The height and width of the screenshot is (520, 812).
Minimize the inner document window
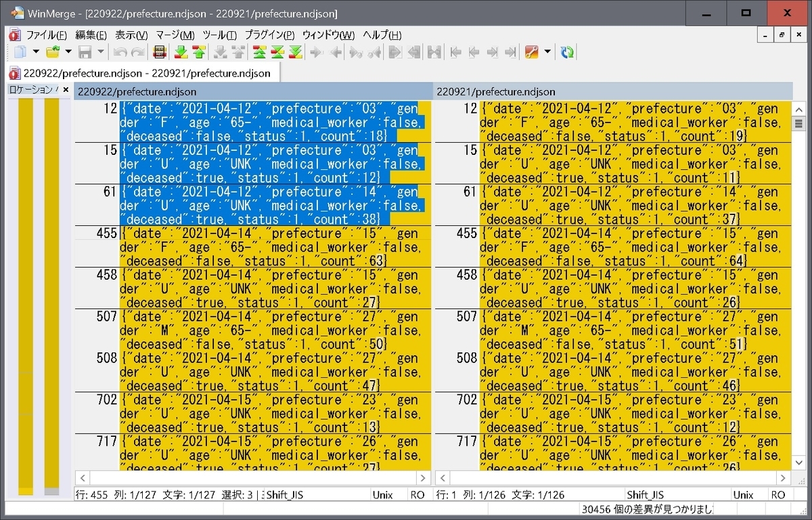[x=765, y=35]
